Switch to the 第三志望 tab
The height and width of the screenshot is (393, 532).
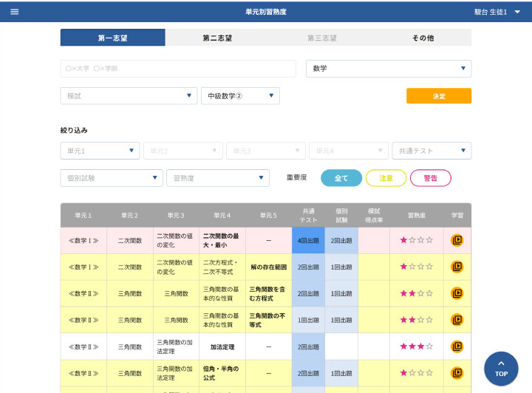(x=322, y=38)
